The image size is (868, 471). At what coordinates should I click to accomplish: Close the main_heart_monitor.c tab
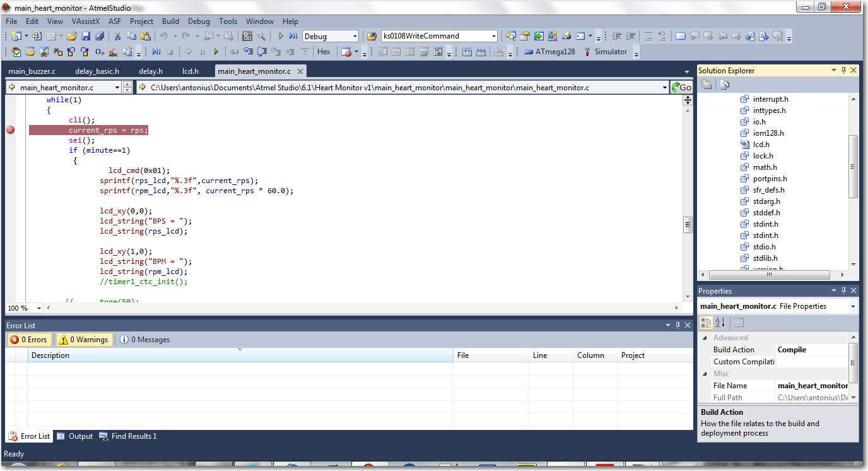click(x=300, y=71)
